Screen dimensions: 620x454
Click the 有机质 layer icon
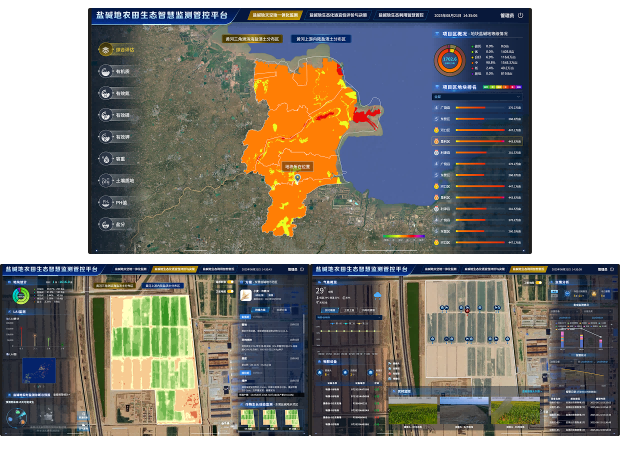pos(106,72)
